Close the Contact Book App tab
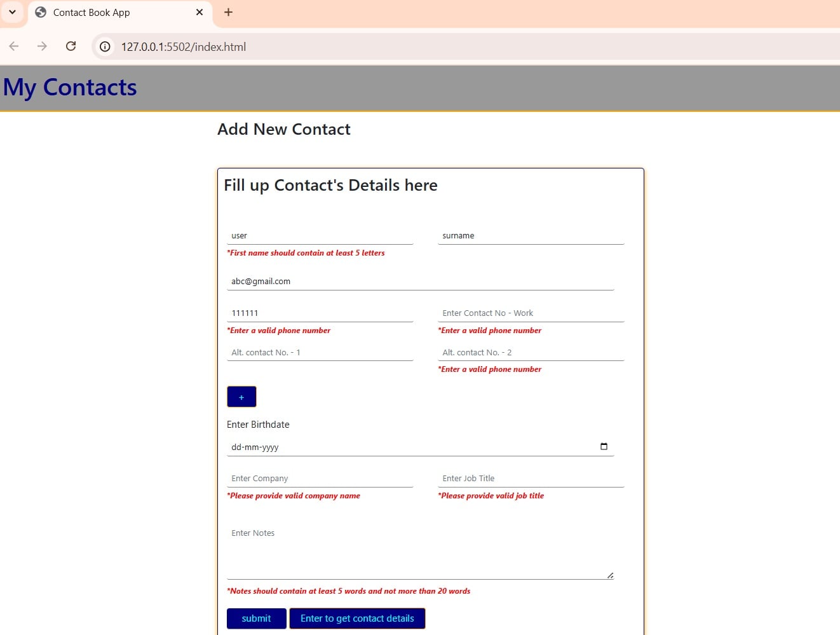This screenshot has width=840, height=635. click(x=200, y=13)
